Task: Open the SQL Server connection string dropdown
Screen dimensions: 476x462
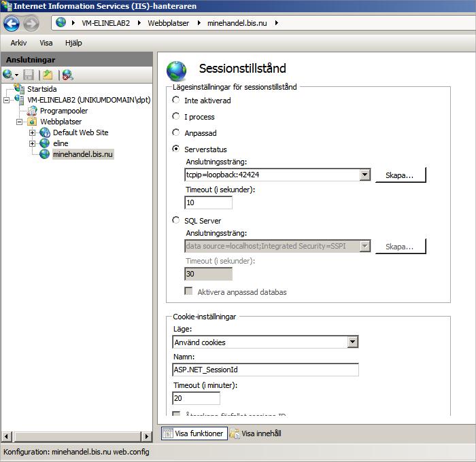Action: pos(365,246)
